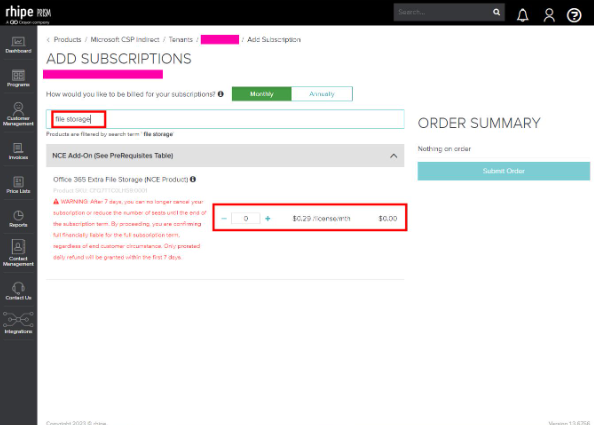Open the Reports sidebar icon
Image resolution: width=594 pixels, height=425 pixels.
[x=18, y=219]
